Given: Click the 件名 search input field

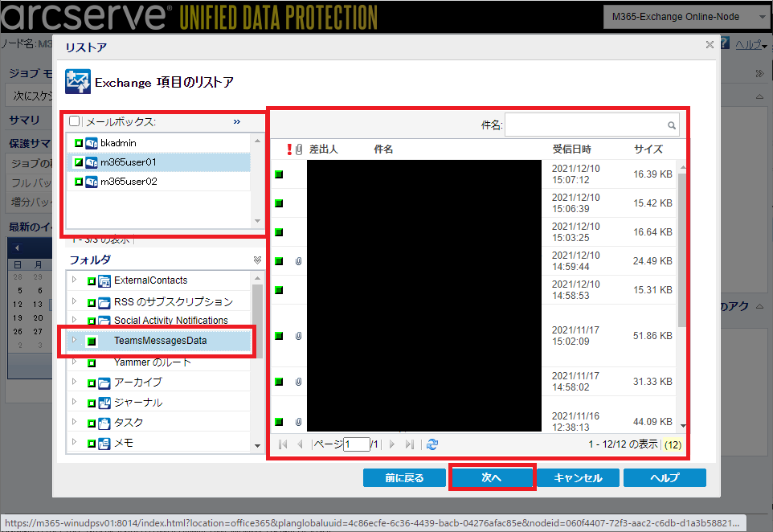Looking at the screenshot, I should pos(591,125).
